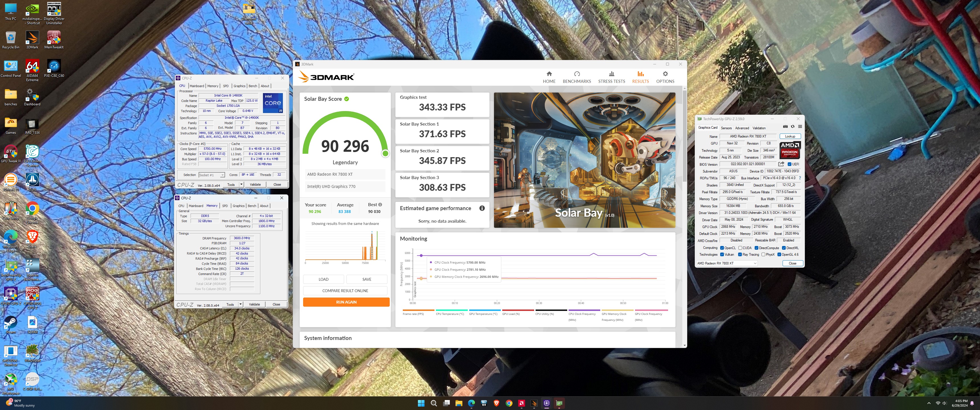Viewport: 980px width, 410px height.
Task: Toggle OpenCL checkbox in GPU-Z
Action: coord(722,248)
